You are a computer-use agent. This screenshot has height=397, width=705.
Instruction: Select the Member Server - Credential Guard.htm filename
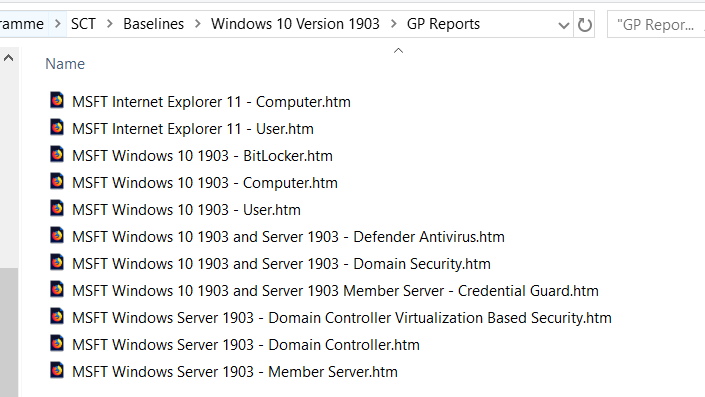[x=335, y=291]
